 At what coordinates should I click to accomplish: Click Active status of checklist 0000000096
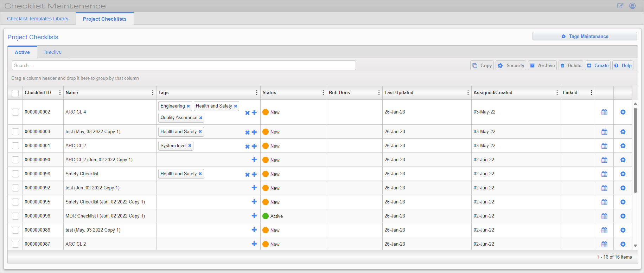pos(273,216)
